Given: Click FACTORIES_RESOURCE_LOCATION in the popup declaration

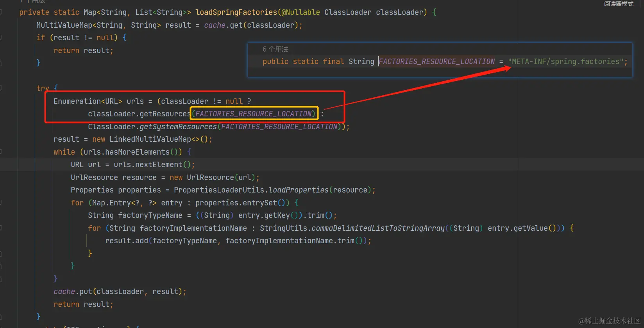Looking at the screenshot, I should [437, 62].
